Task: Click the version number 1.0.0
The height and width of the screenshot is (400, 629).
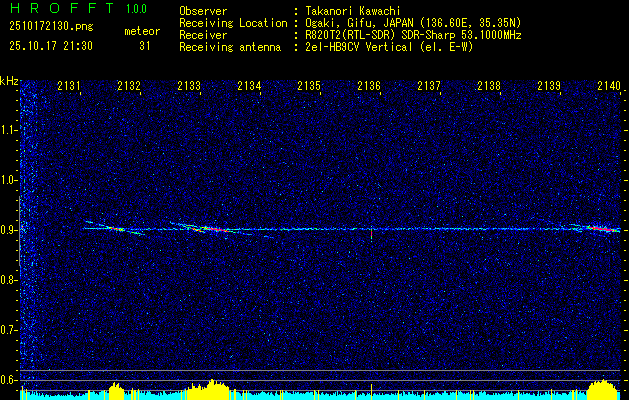Action: [x=136, y=9]
